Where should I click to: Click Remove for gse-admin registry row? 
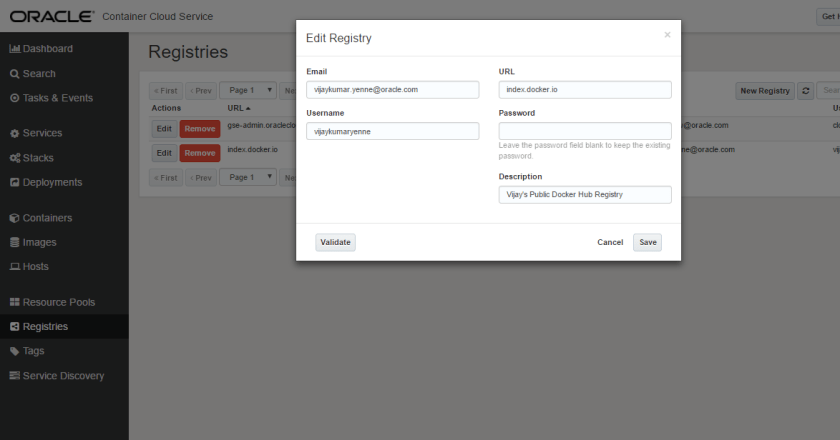[x=200, y=129]
